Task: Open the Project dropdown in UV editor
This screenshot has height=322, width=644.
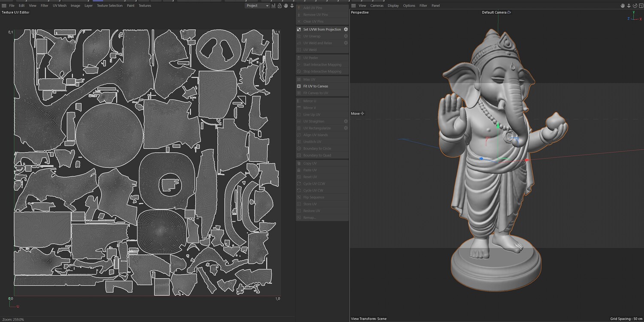Action: pyautogui.click(x=258, y=6)
